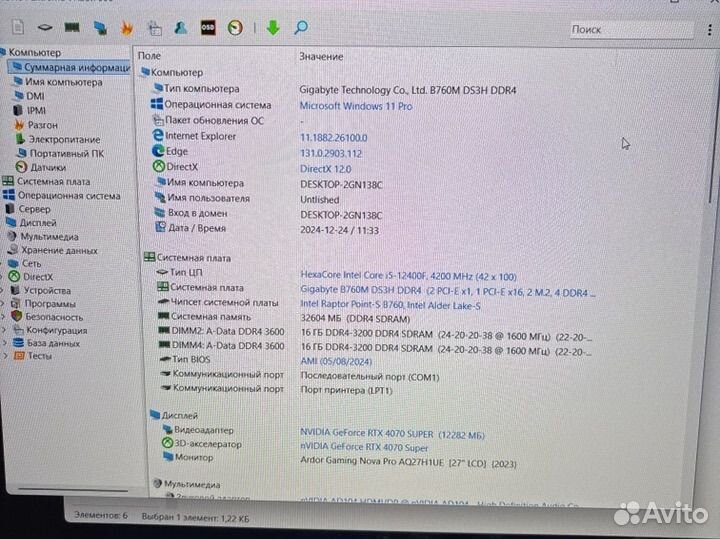Open the memory module toolbar icon

[x=72, y=28]
